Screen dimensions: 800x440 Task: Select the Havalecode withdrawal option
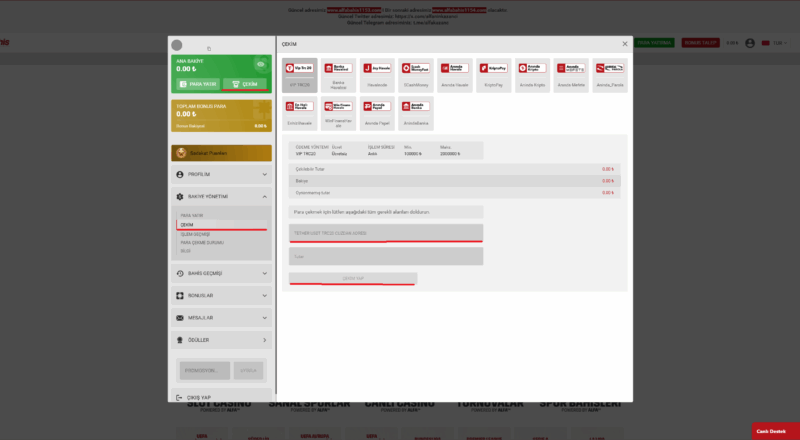(377, 75)
